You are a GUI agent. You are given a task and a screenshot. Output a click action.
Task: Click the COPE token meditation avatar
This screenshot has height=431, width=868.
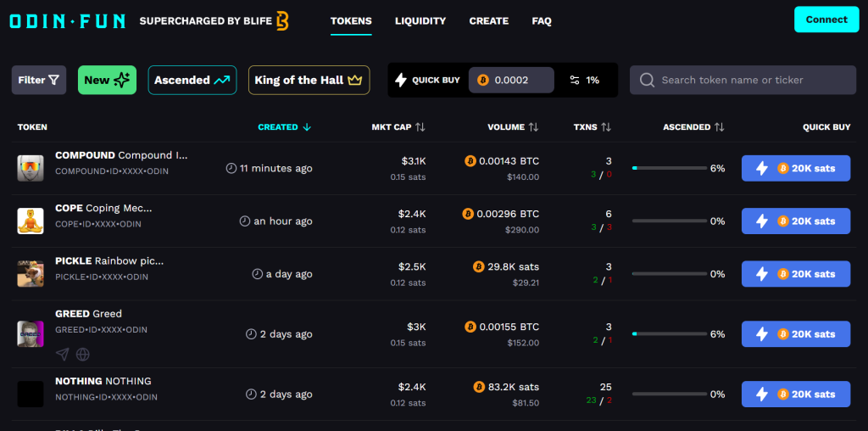[x=31, y=221]
